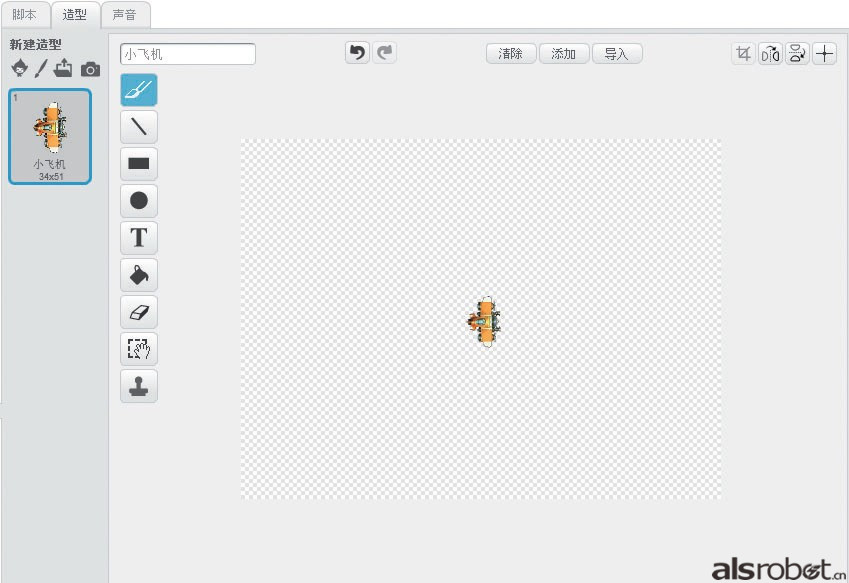Select the Rectangle tool
This screenshot has height=583, width=849.
click(x=139, y=164)
